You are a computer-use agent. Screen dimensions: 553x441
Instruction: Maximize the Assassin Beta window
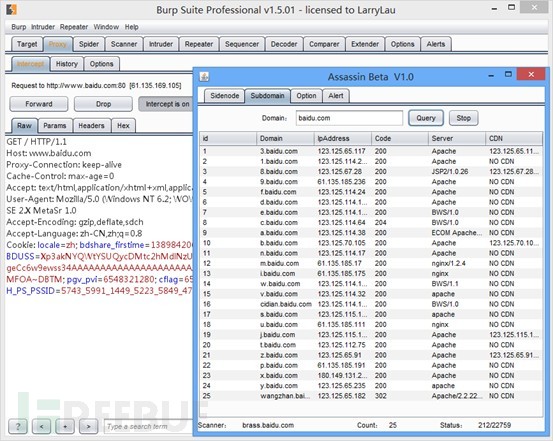(508, 74)
